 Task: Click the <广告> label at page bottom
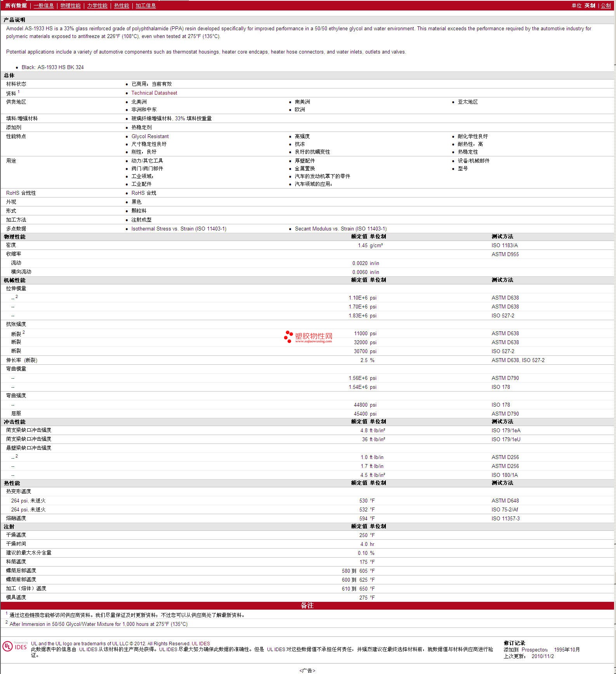tap(307, 671)
